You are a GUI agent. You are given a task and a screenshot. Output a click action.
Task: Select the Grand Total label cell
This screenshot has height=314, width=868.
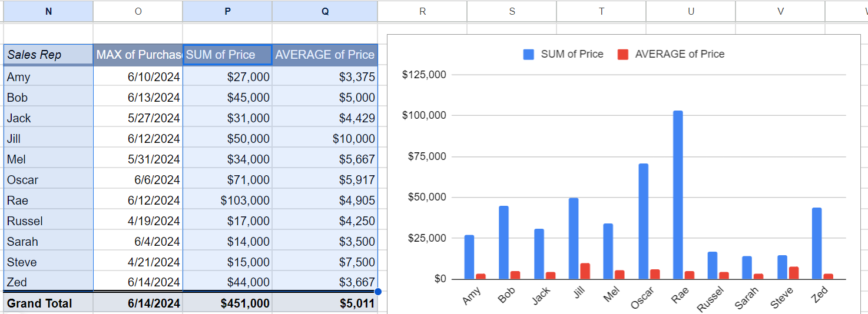coord(48,303)
